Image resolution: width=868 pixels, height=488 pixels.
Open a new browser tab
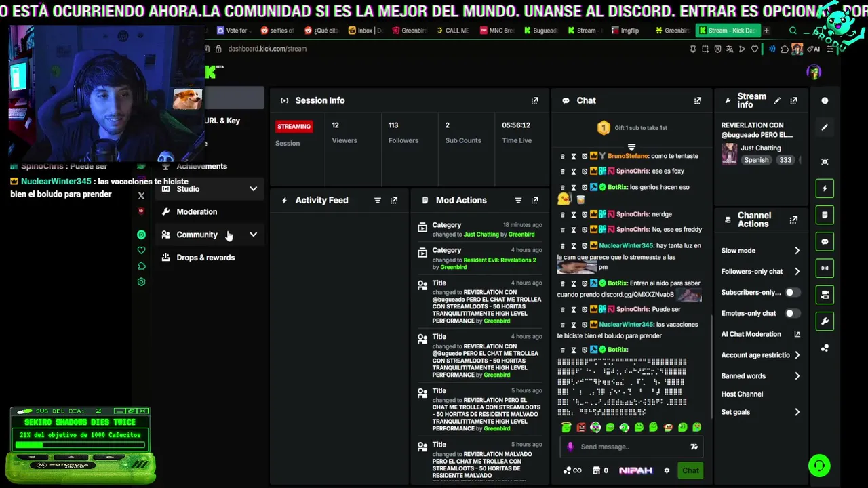click(766, 30)
